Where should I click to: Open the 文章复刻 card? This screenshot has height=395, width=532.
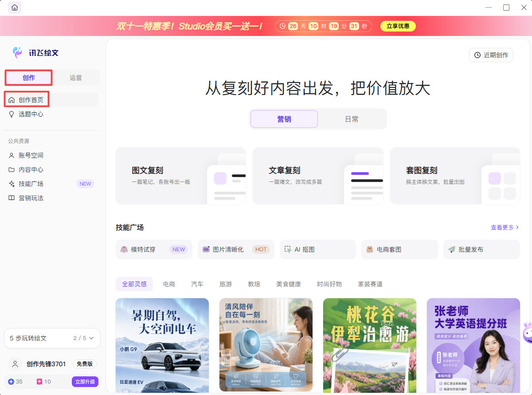tap(318, 176)
